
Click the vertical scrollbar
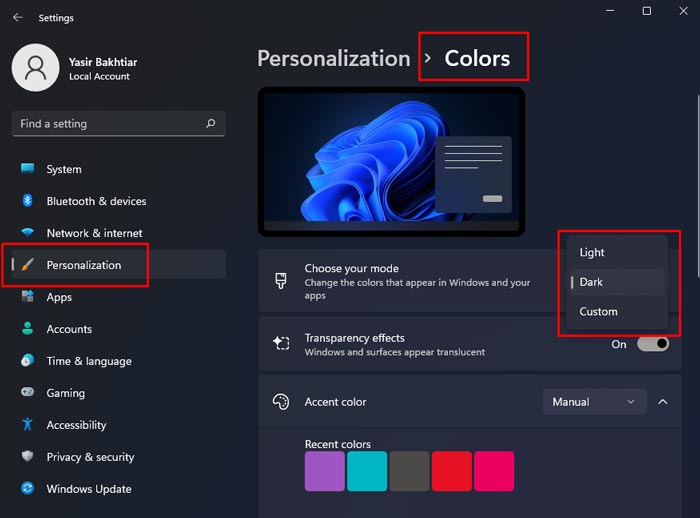point(697,185)
